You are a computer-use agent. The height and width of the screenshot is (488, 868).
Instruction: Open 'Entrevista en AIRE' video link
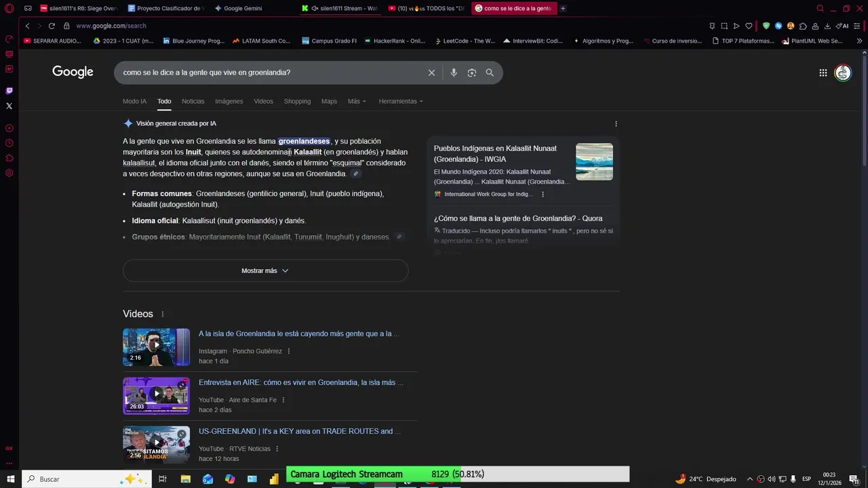(x=301, y=382)
